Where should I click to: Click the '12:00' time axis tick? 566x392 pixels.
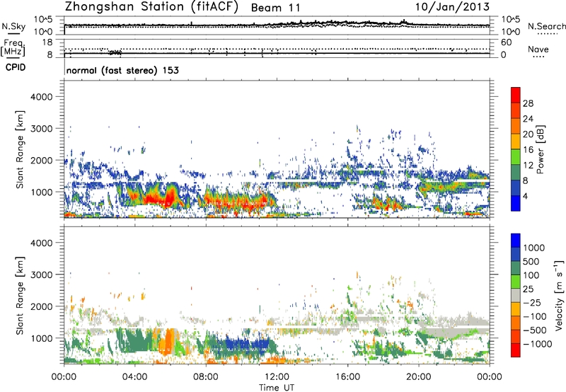277,377
